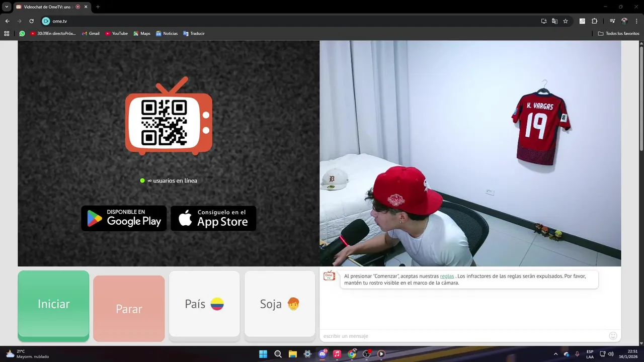Open the Maps bookmark
The image size is (644, 362).
[142, 34]
